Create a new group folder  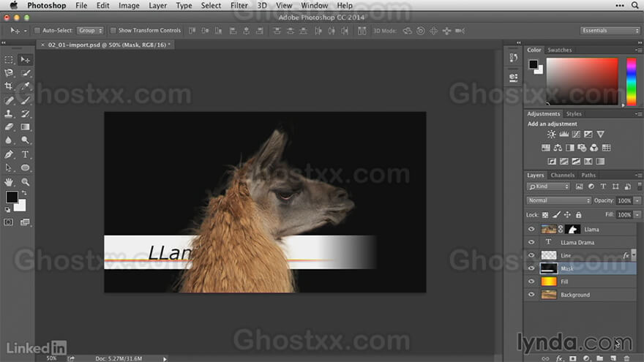click(599, 358)
